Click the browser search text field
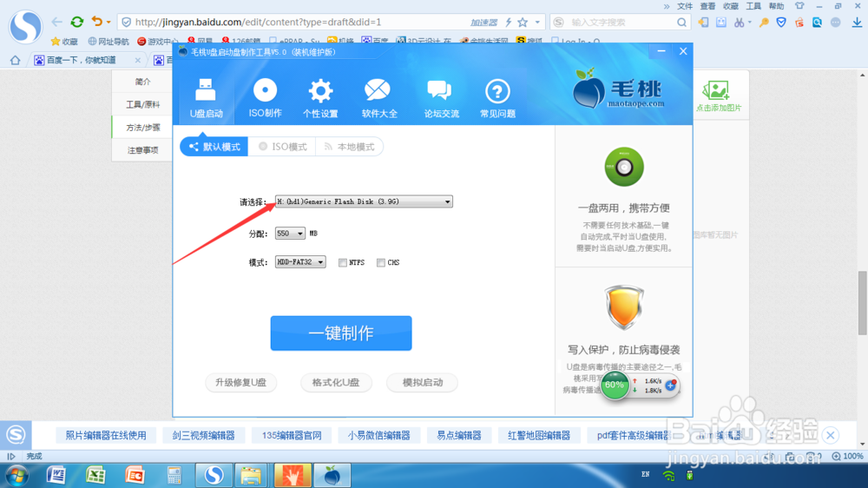 pyautogui.click(x=620, y=23)
